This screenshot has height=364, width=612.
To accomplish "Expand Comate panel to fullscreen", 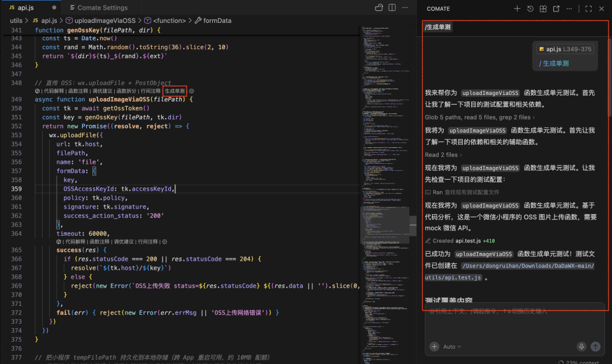I will (588, 8).
